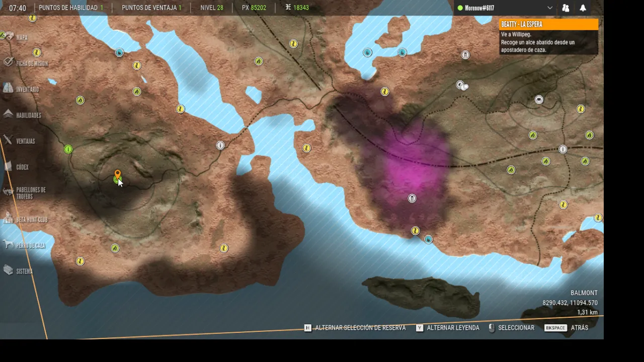644x362 pixels.
Task: Select the blue marker on the southern coast
Action: coord(428,240)
